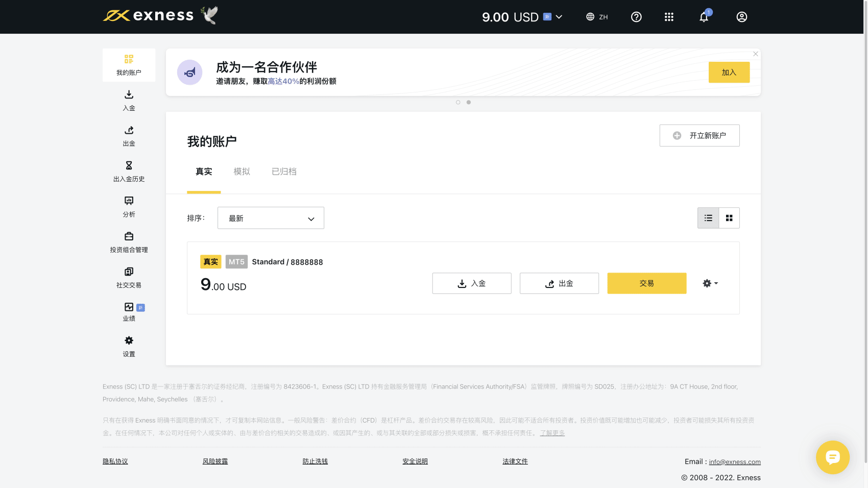Switch to the archived (已归档) accounts tab
Image resolution: width=868 pixels, height=488 pixels.
coord(284,172)
